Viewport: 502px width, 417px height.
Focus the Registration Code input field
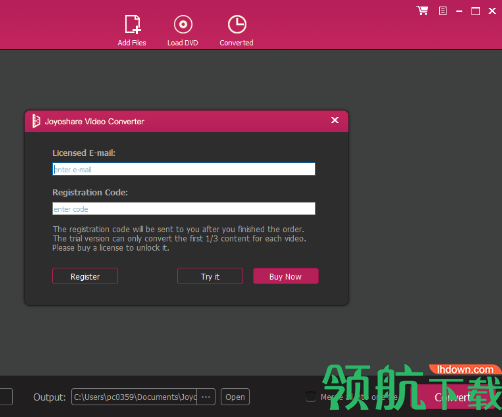click(184, 209)
